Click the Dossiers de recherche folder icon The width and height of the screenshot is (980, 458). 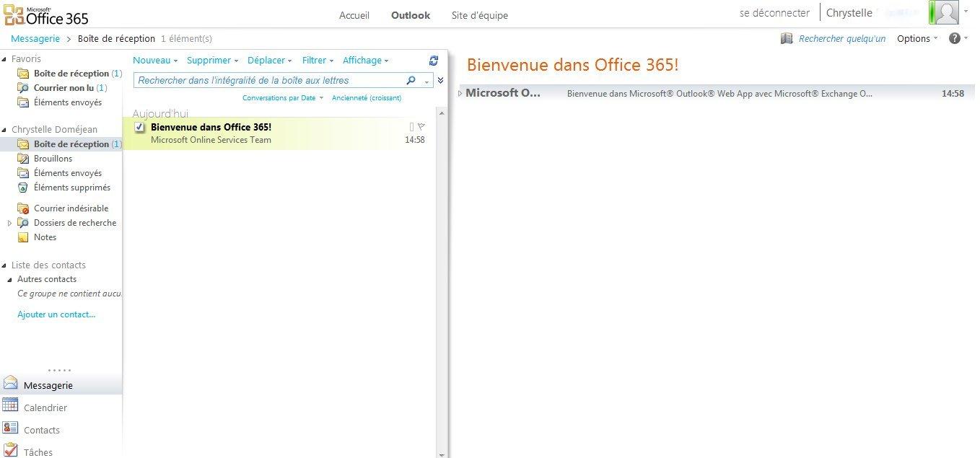[23, 223]
